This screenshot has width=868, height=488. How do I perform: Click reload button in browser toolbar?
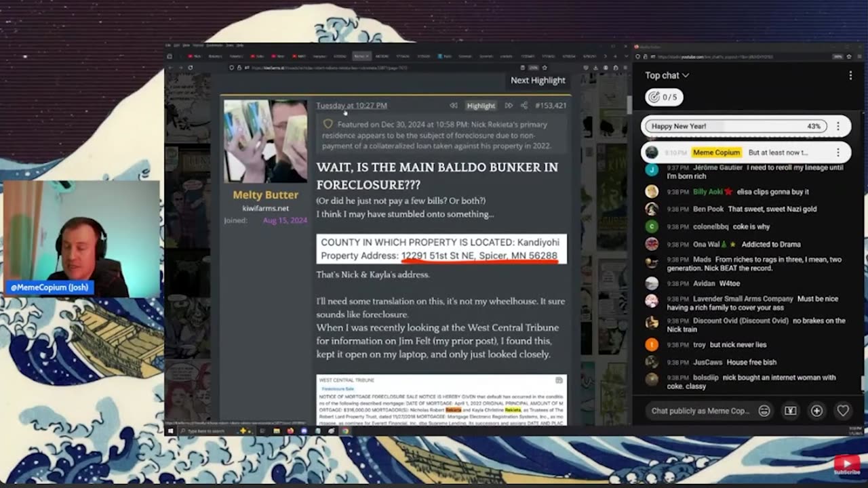(191, 68)
